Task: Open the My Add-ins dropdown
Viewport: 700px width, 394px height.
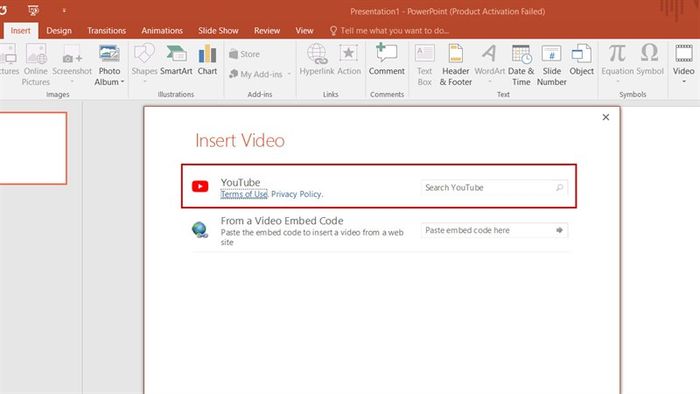Action: tap(289, 74)
